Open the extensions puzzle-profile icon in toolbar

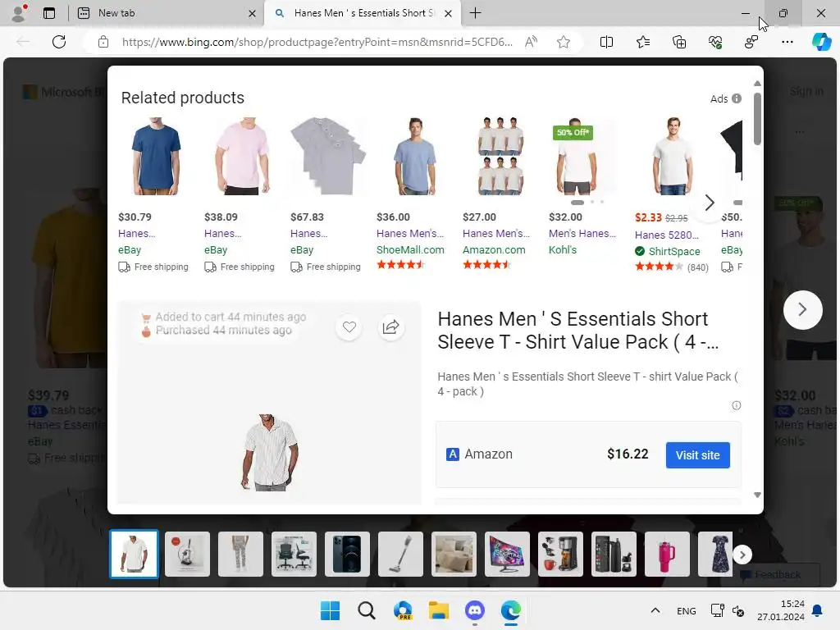coord(751,42)
